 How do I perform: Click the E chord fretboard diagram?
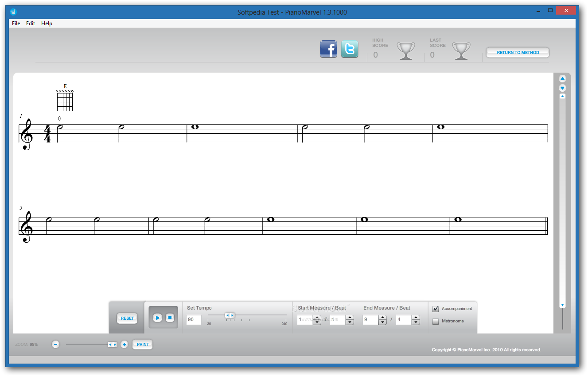(65, 101)
